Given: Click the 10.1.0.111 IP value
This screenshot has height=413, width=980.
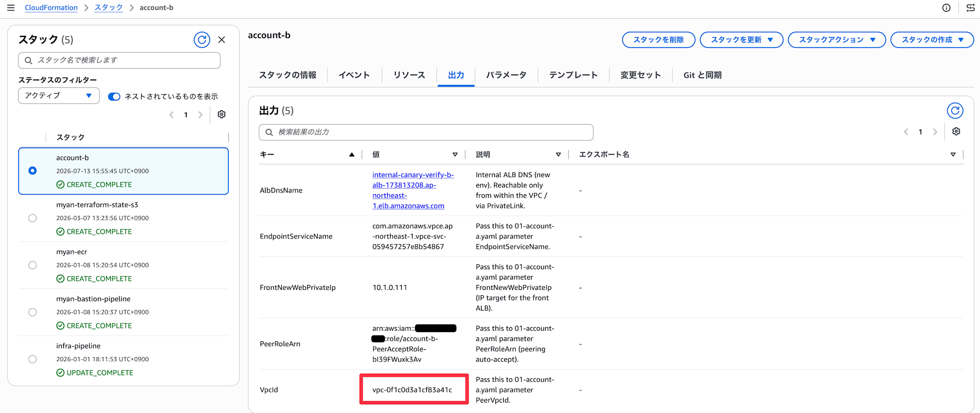Looking at the screenshot, I should click(390, 287).
